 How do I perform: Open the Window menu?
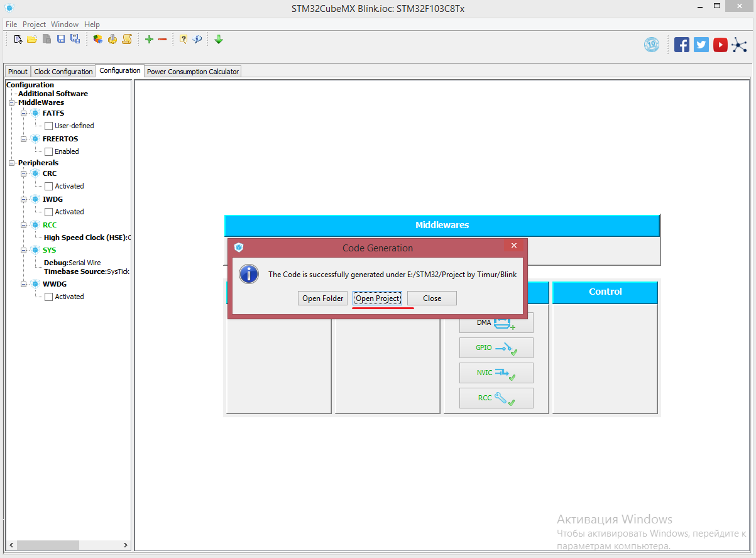65,25
